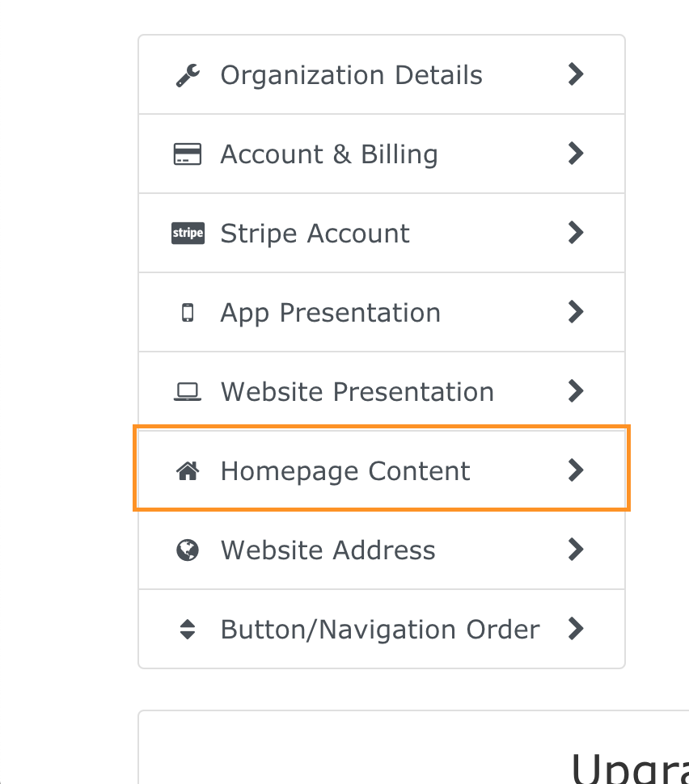Click the up-down sort arrows icon
The height and width of the screenshot is (784, 689).
click(188, 630)
